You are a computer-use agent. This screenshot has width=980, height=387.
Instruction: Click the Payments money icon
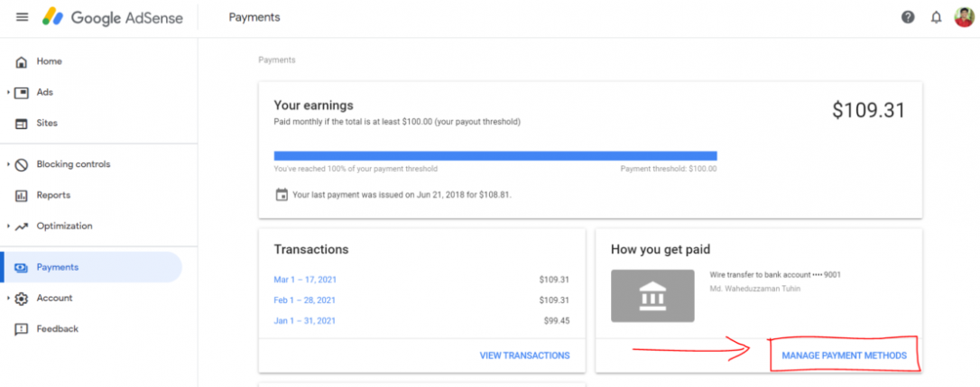[x=22, y=268]
